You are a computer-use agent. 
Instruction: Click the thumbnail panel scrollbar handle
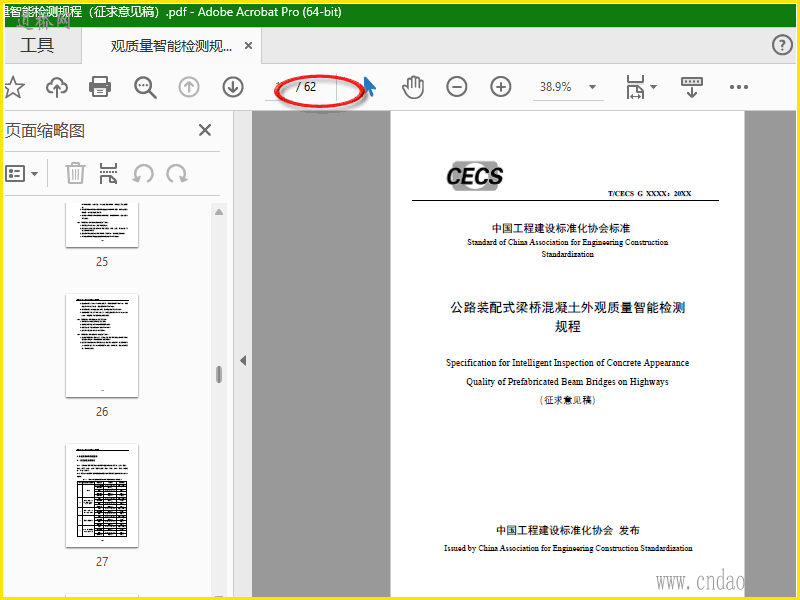pyautogui.click(x=219, y=374)
